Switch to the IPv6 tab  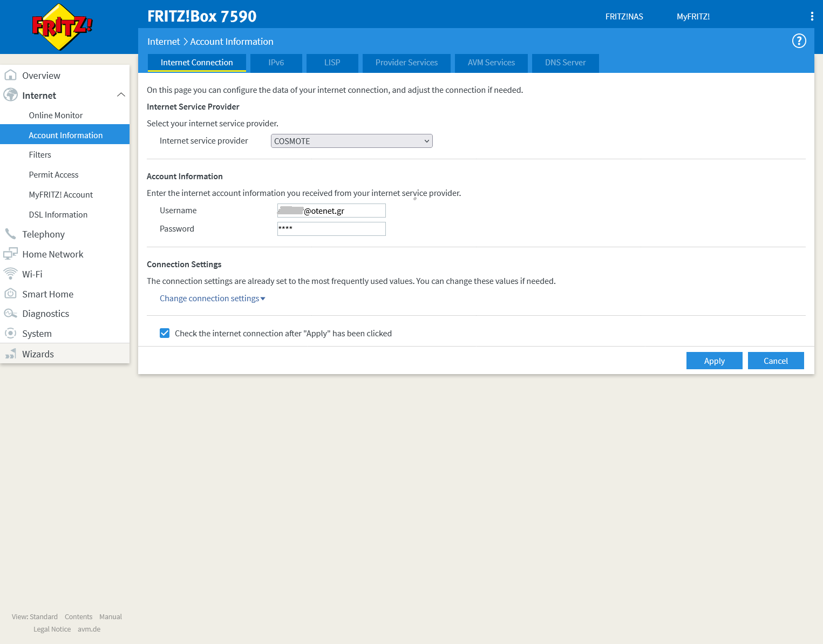[276, 63]
